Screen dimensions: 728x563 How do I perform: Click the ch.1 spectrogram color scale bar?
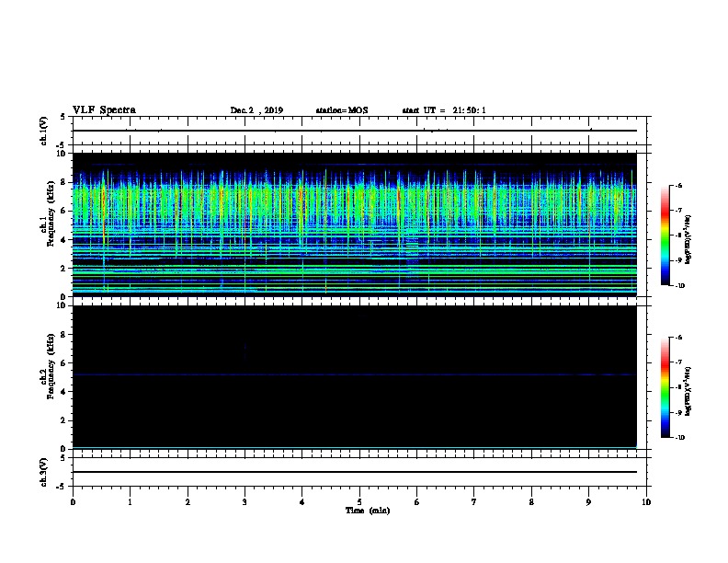pos(665,236)
